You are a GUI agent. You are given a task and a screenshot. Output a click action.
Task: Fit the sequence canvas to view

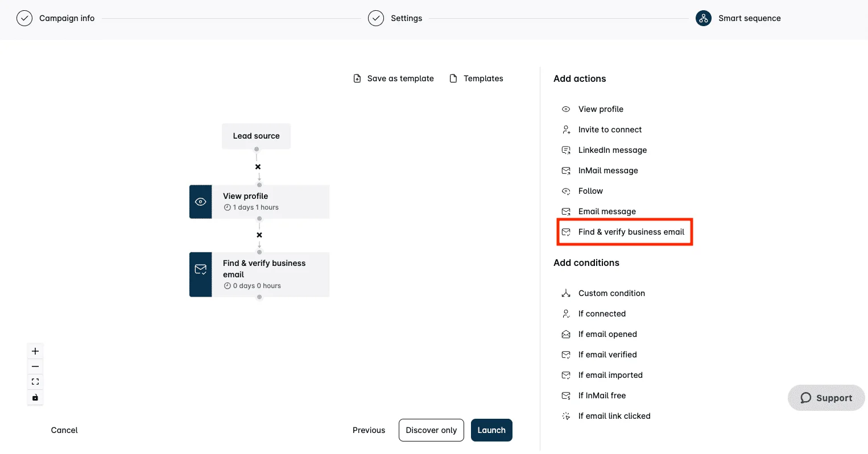point(35,382)
